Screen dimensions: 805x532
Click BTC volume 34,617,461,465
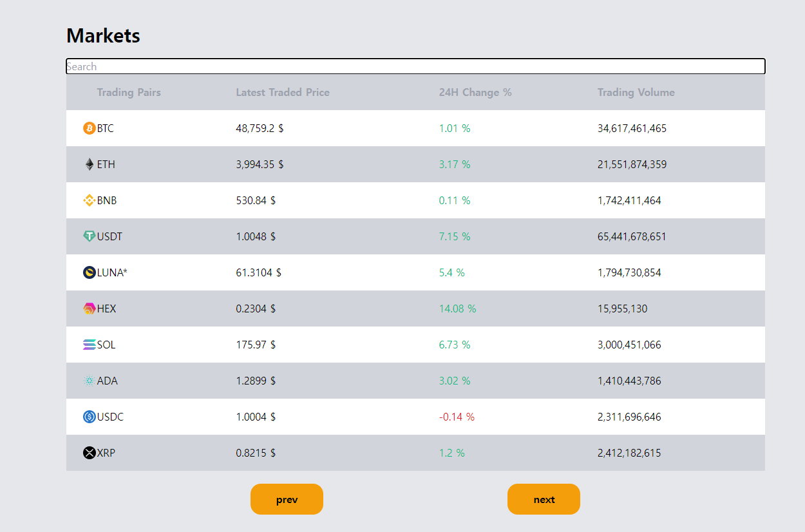click(632, 128)
